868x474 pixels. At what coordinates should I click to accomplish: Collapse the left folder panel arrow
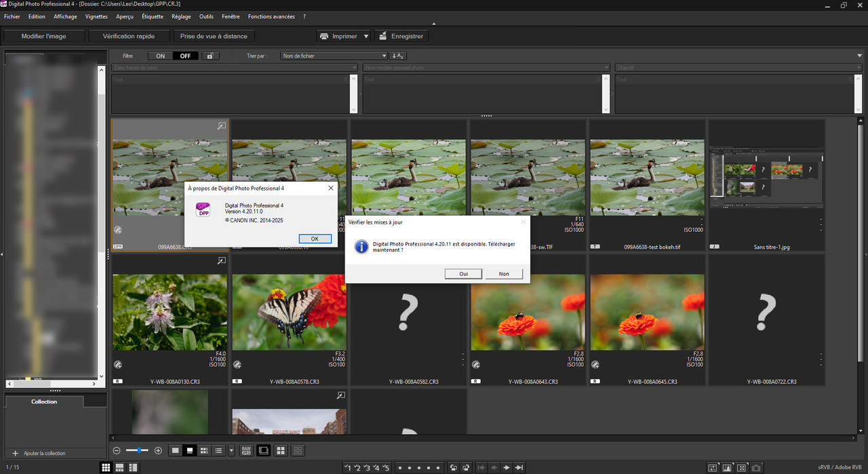tap(2, 254)
